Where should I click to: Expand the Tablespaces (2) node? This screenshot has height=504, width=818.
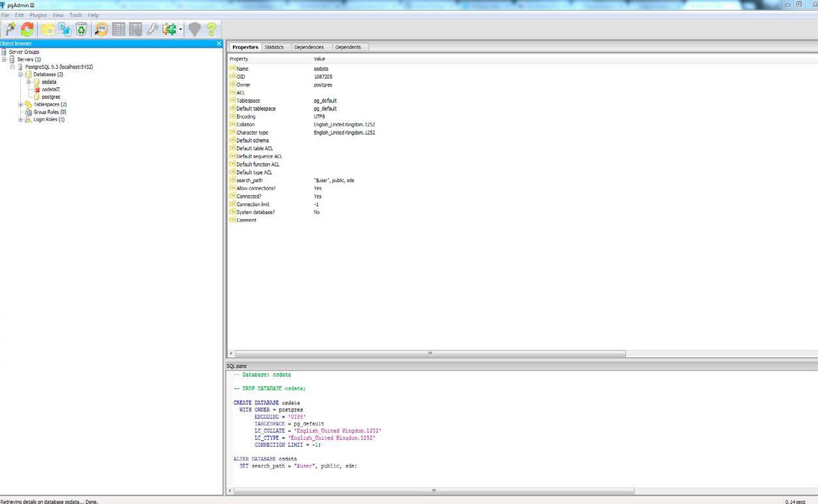click(x=20, y=104)
